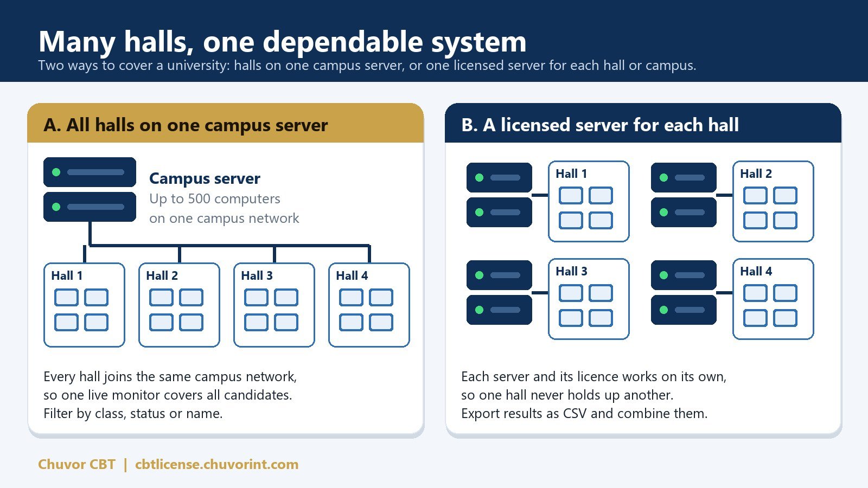Select the Hall 3 box in panel B
This screenshot has height=488, width=868.
tap(589, 299)
